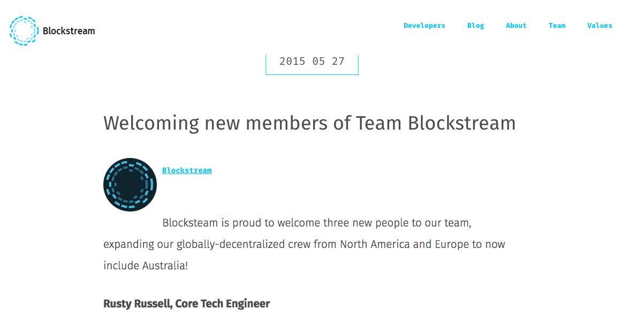This screenshot has width=644, height=324.
Task: Click the 2015 05 27 date box
Action: tap(312, 63)
